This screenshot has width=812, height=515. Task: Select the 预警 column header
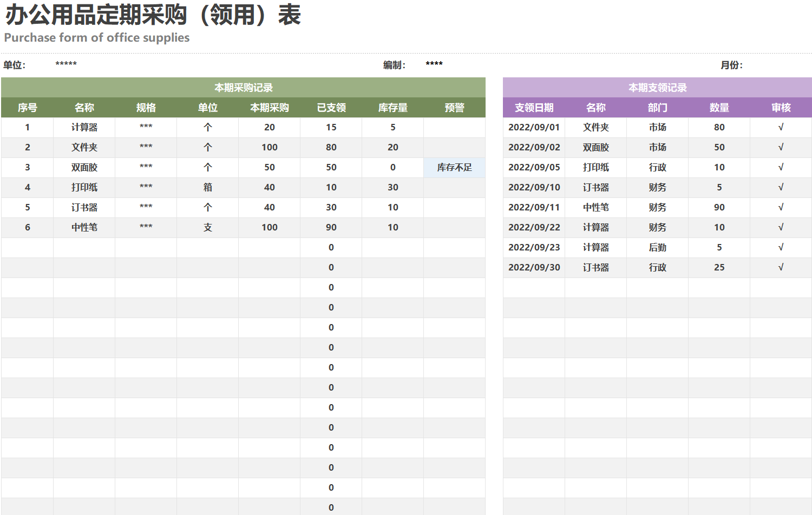pos(454,108)
